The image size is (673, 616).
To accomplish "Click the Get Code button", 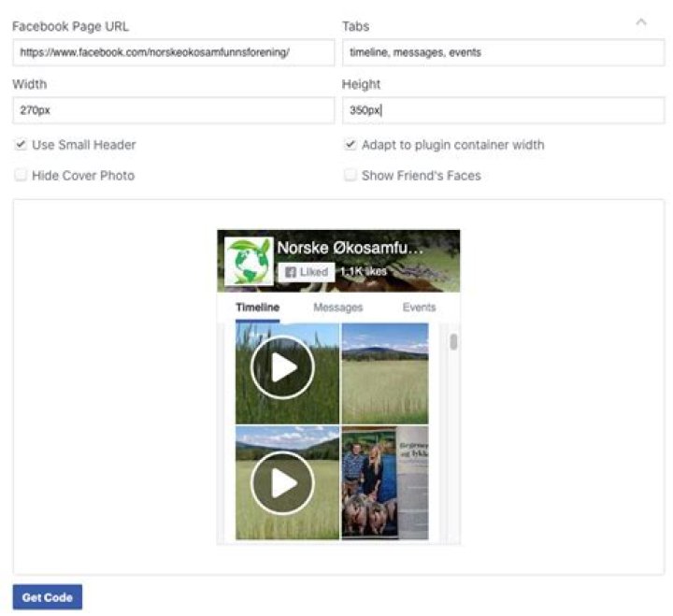I will 48,597.
